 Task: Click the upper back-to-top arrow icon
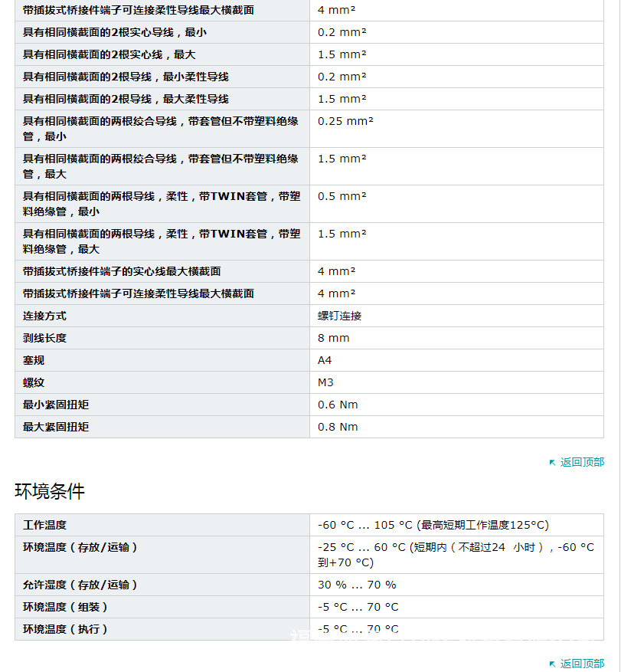tap(553, 461)
